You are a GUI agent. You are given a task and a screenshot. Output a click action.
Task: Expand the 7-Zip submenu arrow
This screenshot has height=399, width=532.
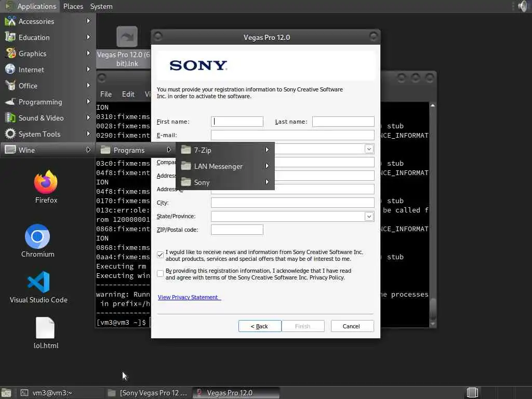(x=267, y=150)
